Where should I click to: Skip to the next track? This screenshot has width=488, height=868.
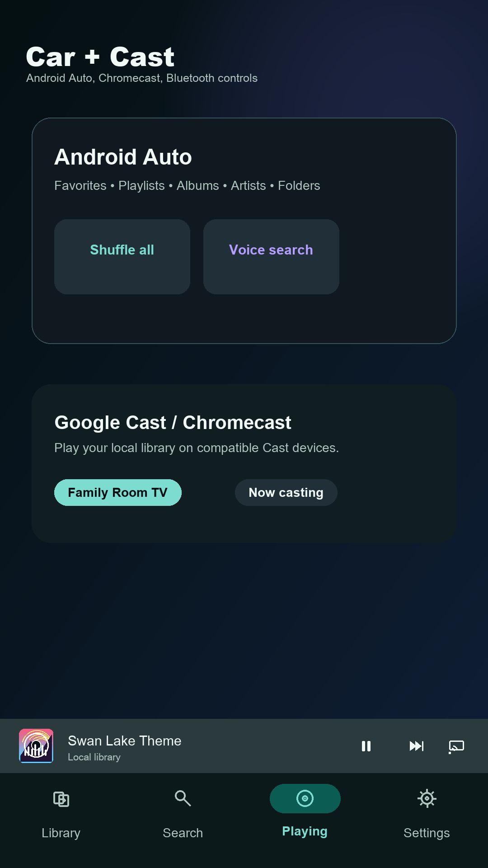(416, 746)
